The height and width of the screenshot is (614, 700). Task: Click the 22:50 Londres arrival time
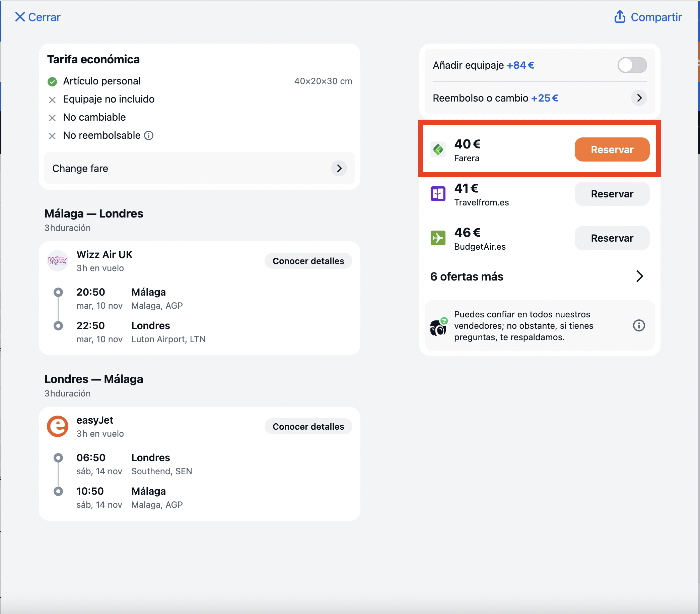(91, 326)
